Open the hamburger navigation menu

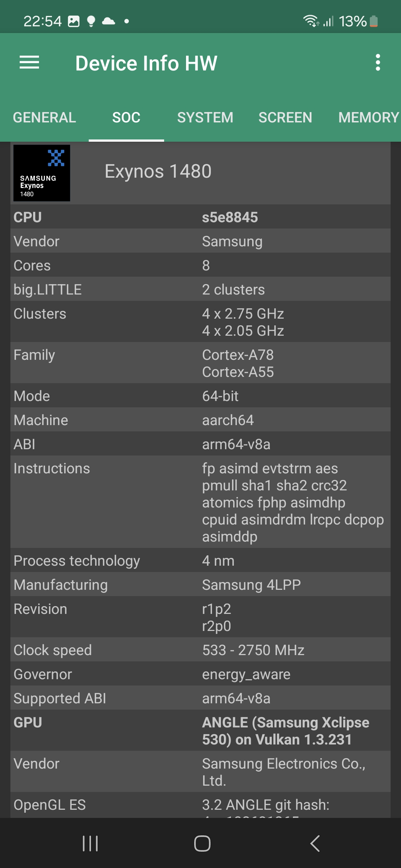tap(29, 62)
